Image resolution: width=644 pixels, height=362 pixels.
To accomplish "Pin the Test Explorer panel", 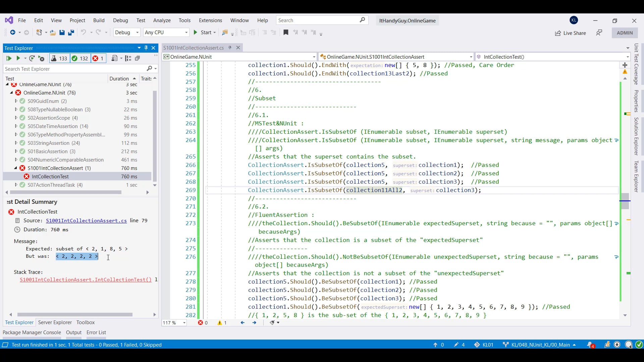I will click(146, 48).
